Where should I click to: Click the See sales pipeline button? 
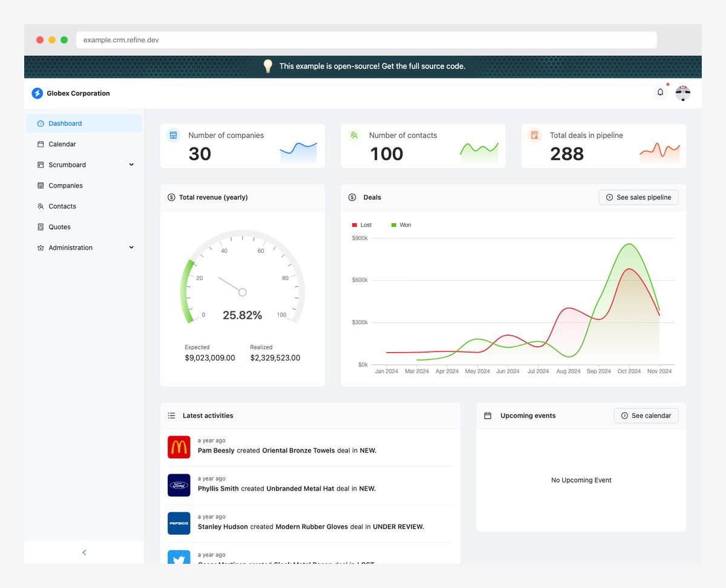click(638, 197)
